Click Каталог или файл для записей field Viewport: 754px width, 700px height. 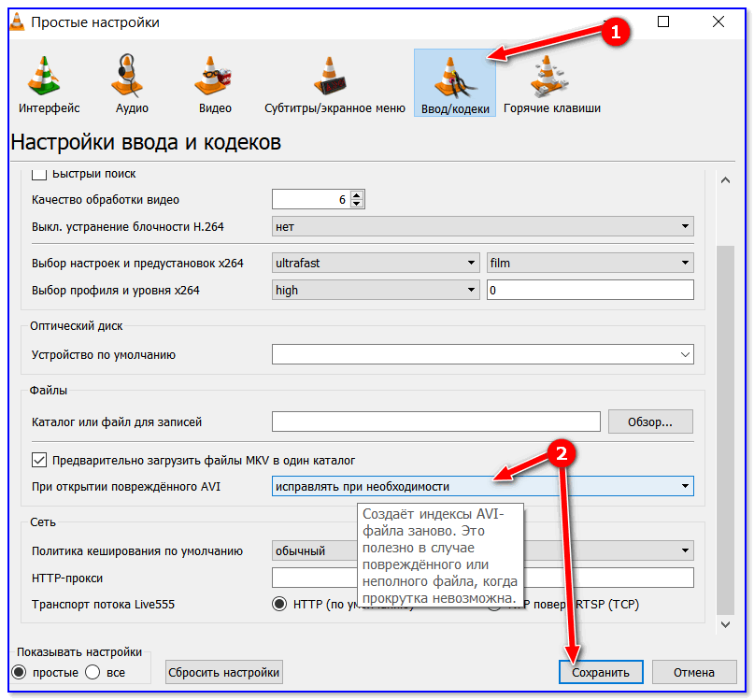pyautogui.click(x=436, y=421)
